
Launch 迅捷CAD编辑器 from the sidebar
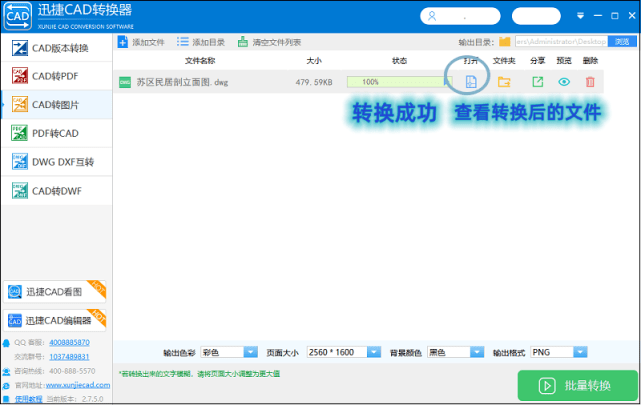55,320
